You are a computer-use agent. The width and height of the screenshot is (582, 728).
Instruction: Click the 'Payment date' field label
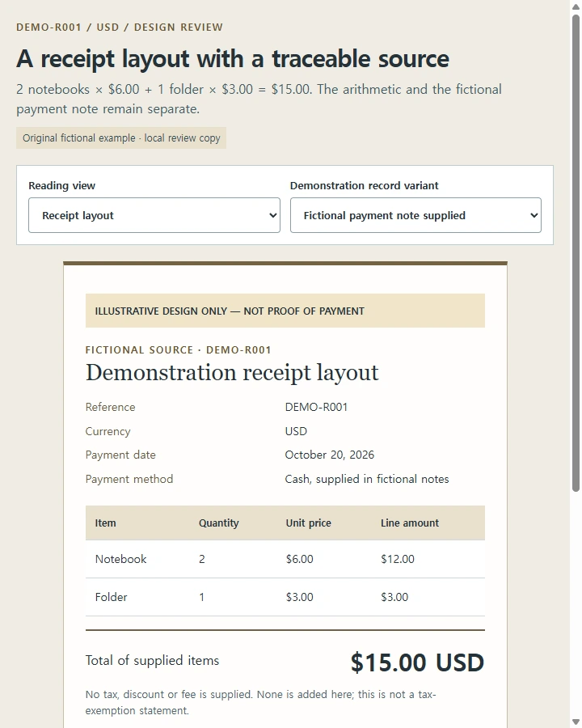[120, 455]
